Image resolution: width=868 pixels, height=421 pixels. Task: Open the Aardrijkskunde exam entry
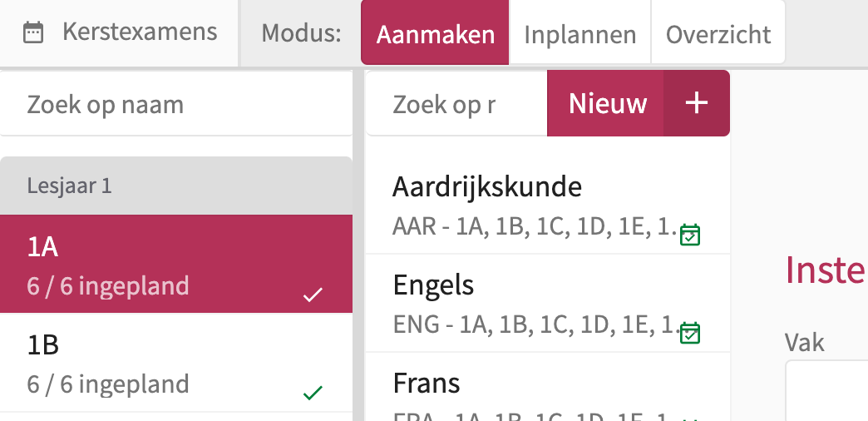(x=532, y=205)
